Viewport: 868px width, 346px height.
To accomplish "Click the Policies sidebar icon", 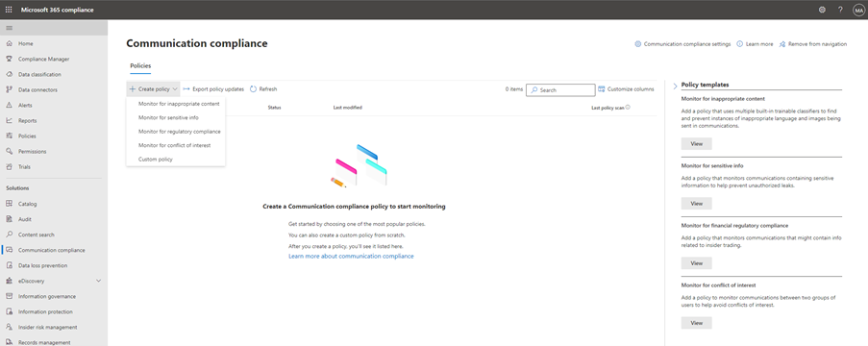I will 9,136.
